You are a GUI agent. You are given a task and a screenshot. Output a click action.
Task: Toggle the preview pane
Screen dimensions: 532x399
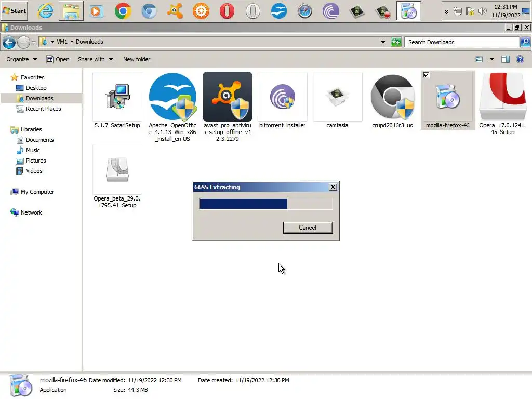tap(505, 59)
